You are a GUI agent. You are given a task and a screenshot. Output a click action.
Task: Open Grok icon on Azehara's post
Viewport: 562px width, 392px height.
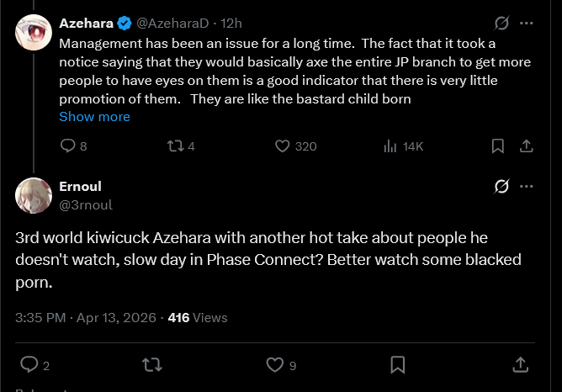click(502, 23)
